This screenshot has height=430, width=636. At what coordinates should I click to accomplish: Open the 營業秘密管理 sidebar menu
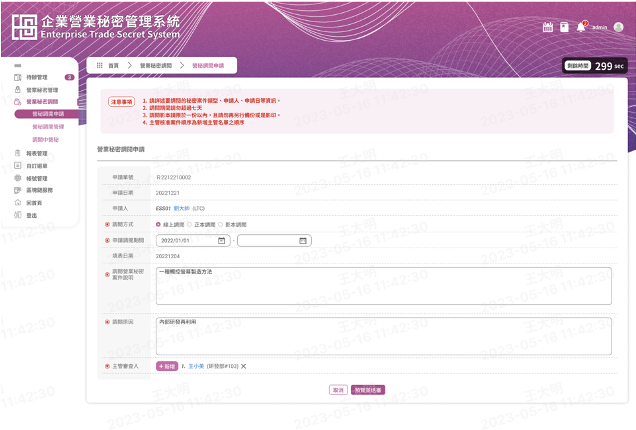click(42, 90)
